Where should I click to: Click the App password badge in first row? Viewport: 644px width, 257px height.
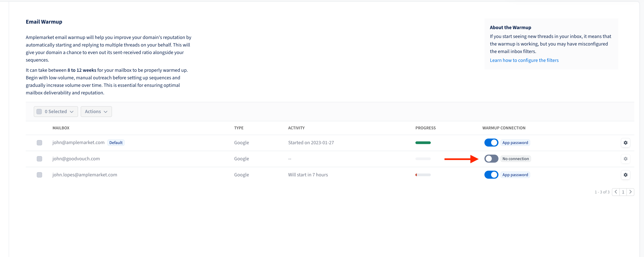[x=515, y=143]
